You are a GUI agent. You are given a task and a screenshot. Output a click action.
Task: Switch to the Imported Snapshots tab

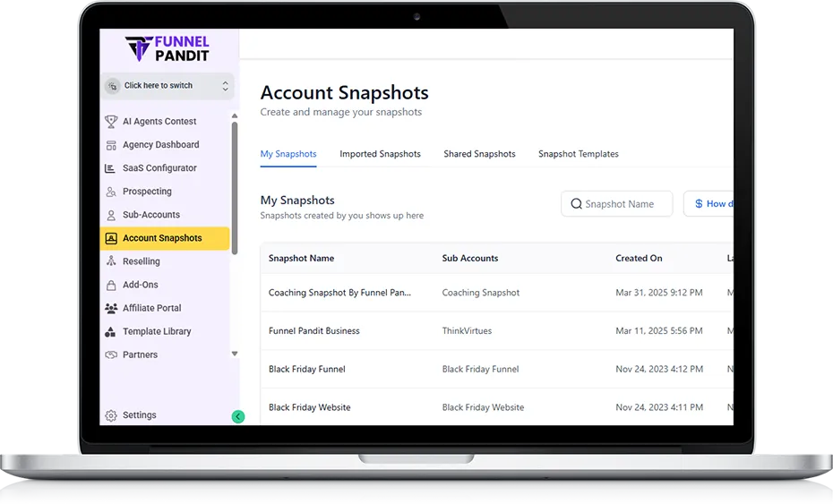click(x=380, y=154)
